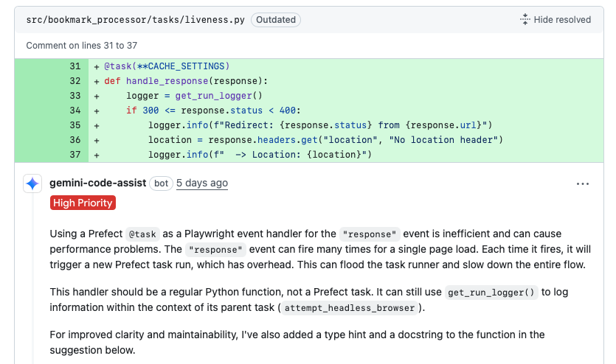Screen dimensions: 616x364
Task: Select diff line number 34
Action: point(75,111)
